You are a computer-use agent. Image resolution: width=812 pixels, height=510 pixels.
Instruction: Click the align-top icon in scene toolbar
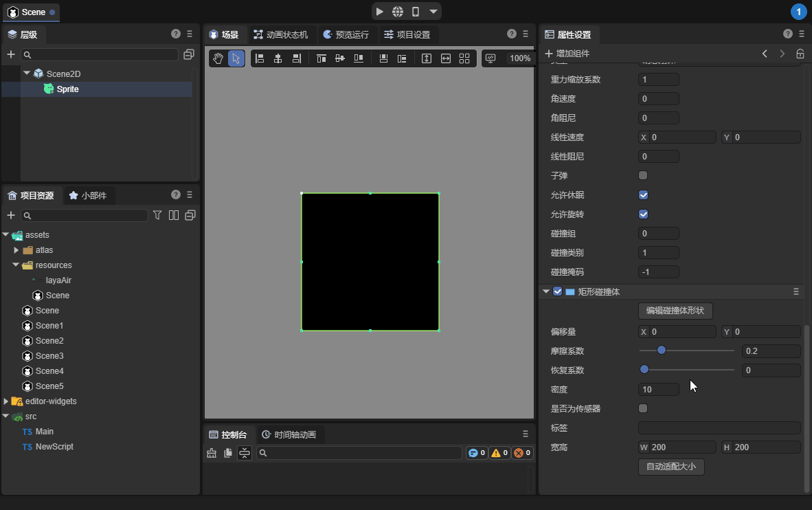(321, 58)
